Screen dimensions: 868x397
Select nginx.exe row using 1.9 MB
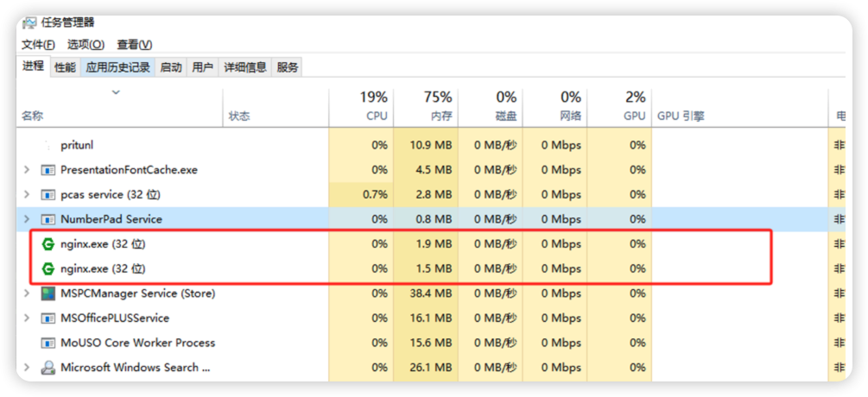(x=434, y=244)
